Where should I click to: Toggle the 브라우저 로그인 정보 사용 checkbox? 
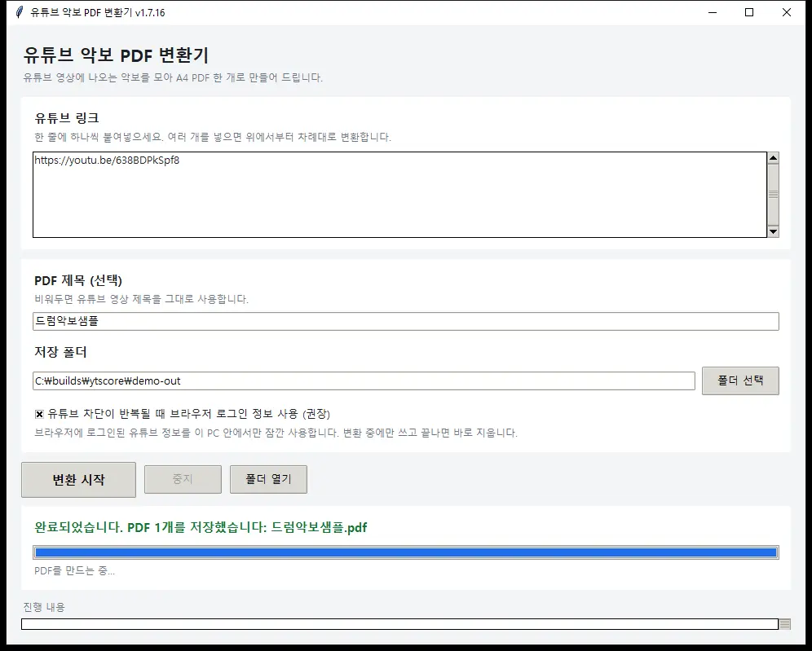click(39, 414)
